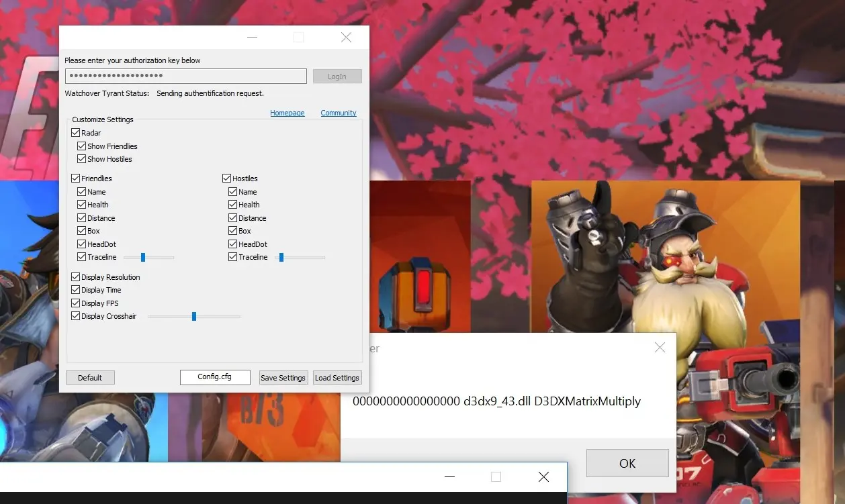Click OK in the error dialog
The width and height of the screenshot is (845, 504).
coord(627,463)
